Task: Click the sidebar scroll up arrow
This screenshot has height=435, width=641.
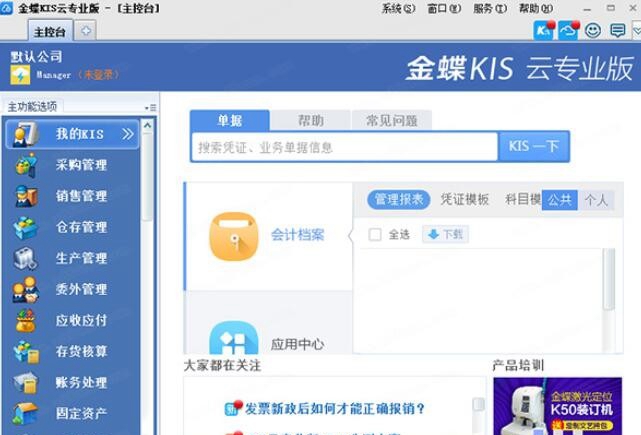Action: coord(147,125)
